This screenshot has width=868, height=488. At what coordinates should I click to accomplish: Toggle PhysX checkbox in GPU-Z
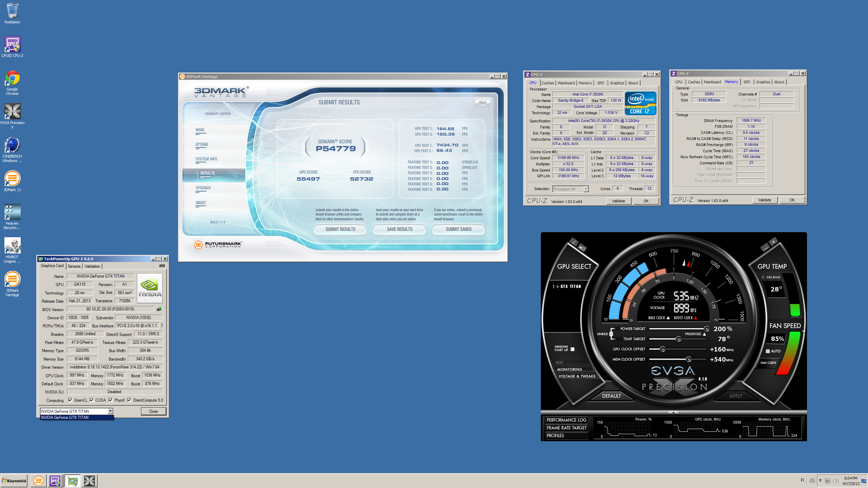[x=111, y=400]
